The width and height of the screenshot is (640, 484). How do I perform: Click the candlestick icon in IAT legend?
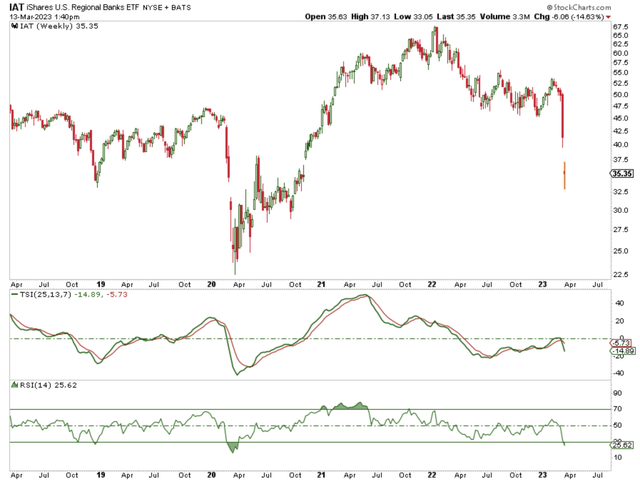point(15,26)
